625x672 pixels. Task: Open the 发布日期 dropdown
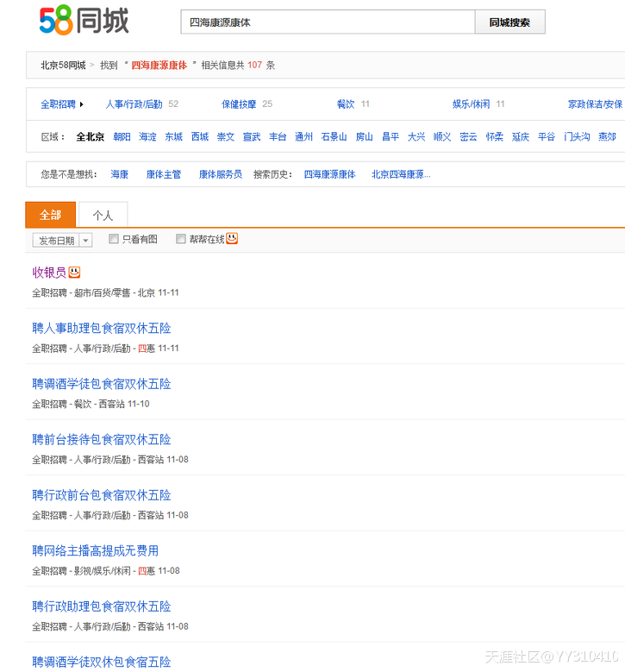tap(63, 241)
